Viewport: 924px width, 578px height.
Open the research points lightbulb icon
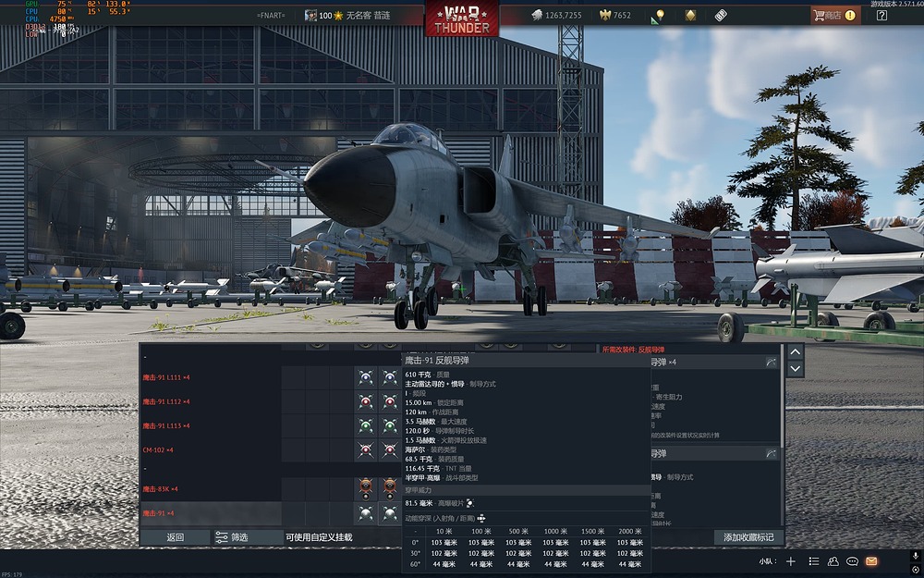658,16
